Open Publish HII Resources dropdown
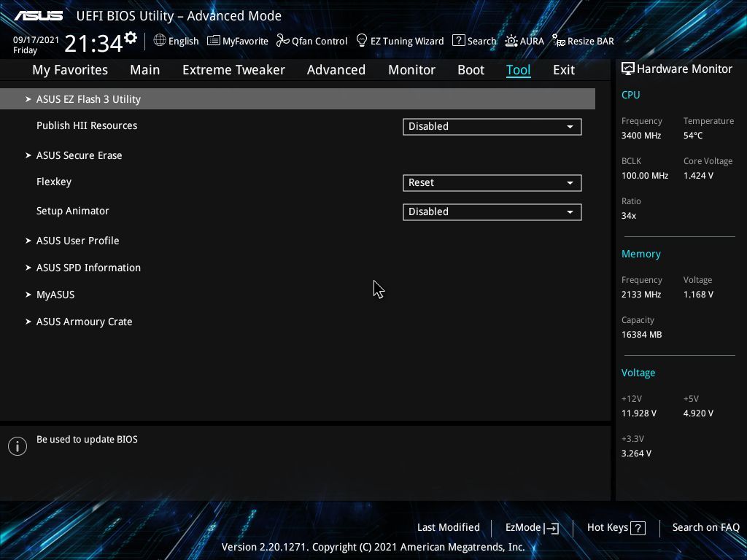Viewport: 747px width, 560px height. (x=492, y=127)
